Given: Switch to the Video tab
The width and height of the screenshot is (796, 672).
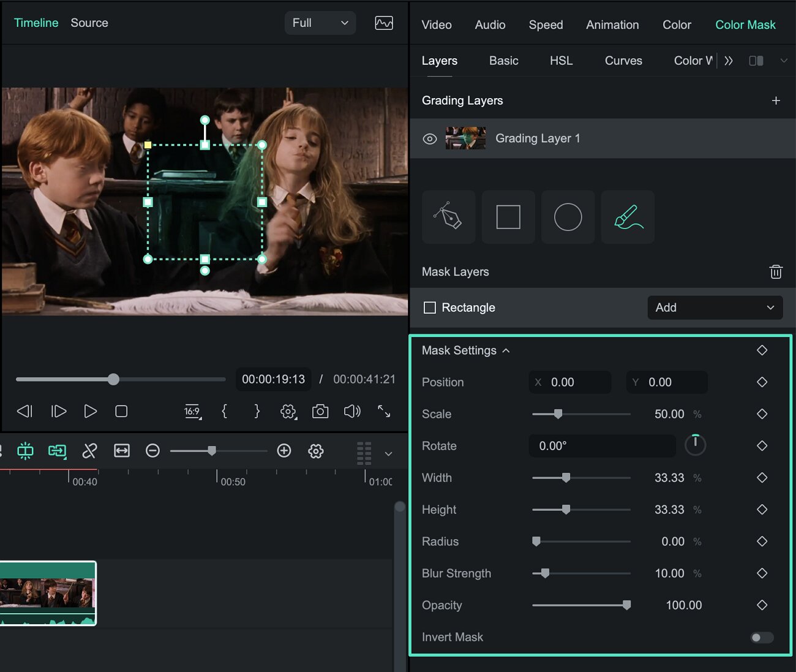Looking at the screenshot, I should pos(437,25).
